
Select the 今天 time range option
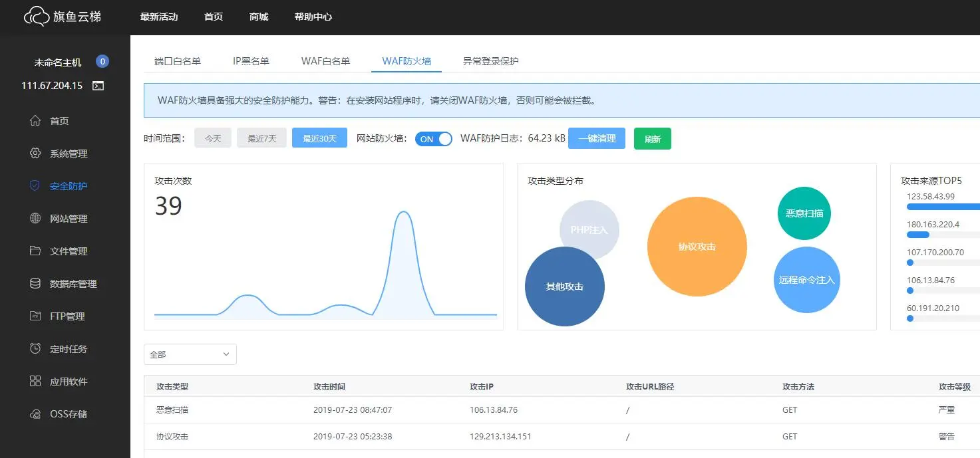tap(213, 138)
